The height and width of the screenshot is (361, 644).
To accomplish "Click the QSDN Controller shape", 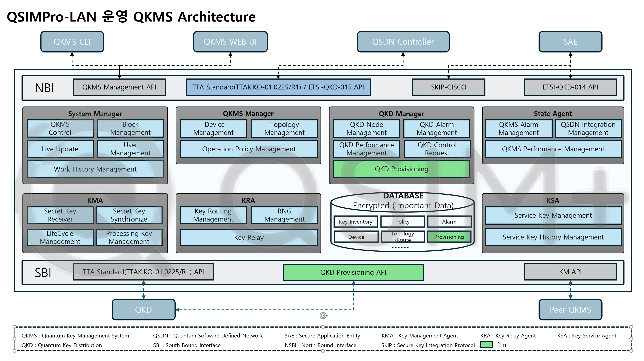I will click(x=403, y=42).
